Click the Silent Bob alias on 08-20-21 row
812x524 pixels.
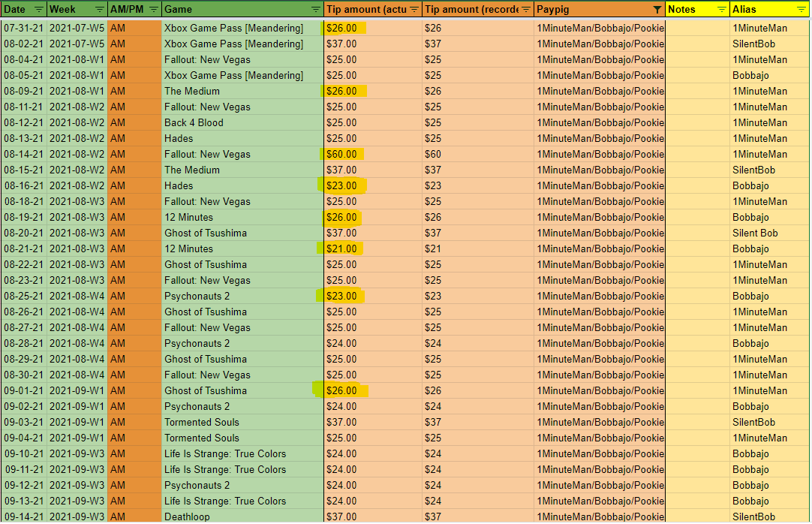click(769, 233)
